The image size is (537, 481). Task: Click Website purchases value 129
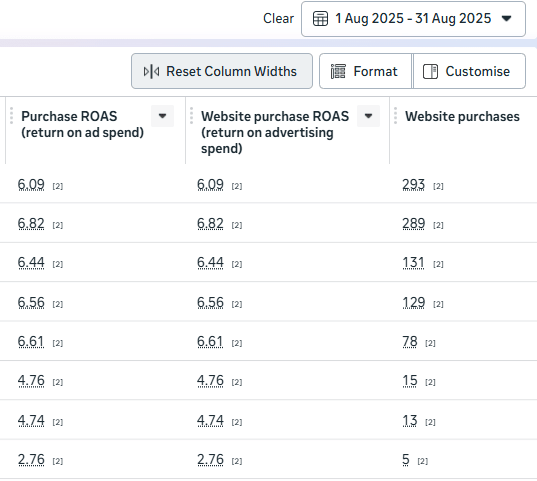click(x=414, y=303)
